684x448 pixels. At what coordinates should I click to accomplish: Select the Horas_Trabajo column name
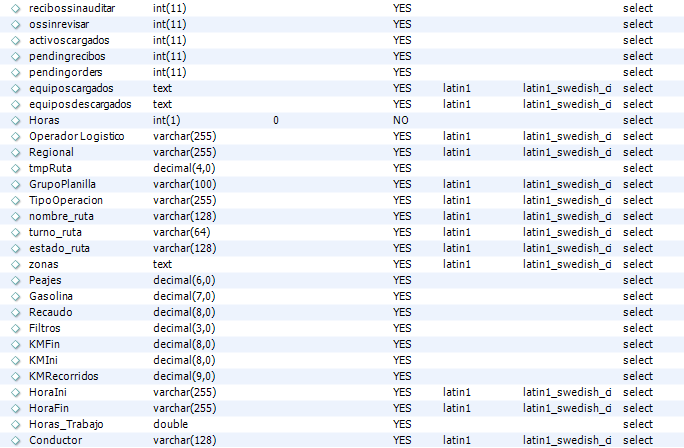coord(66,424)
